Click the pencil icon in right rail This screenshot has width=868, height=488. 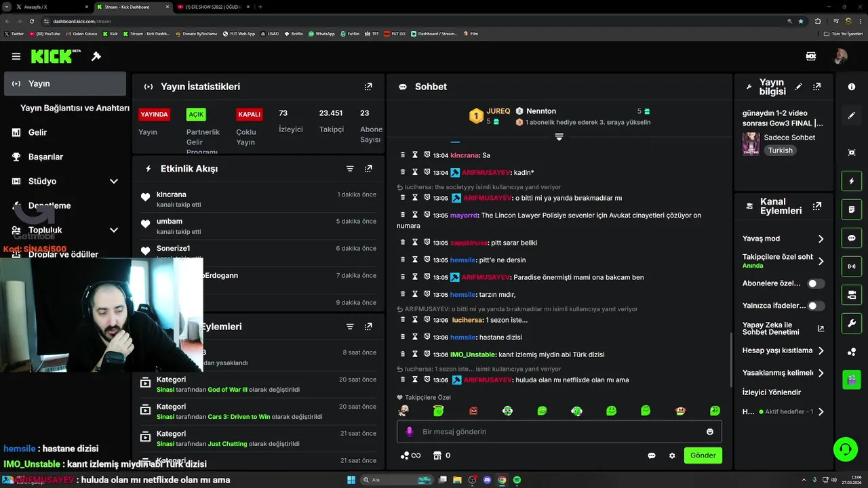pyautogui.click(x=852, y=115)
